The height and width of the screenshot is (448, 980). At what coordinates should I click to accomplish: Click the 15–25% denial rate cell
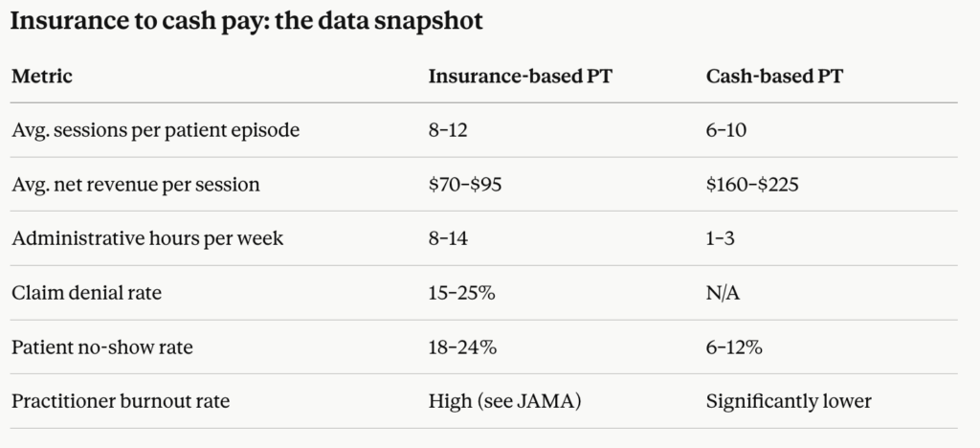[462, 293]
